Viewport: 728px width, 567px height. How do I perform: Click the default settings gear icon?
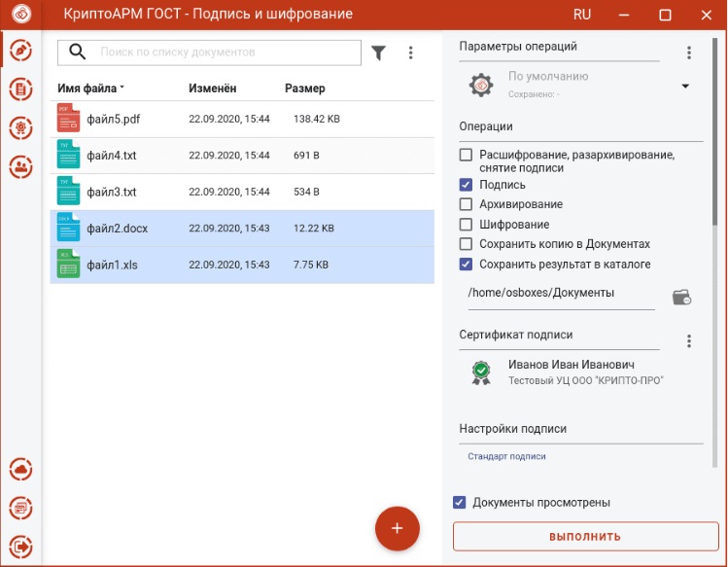point(481,85)
